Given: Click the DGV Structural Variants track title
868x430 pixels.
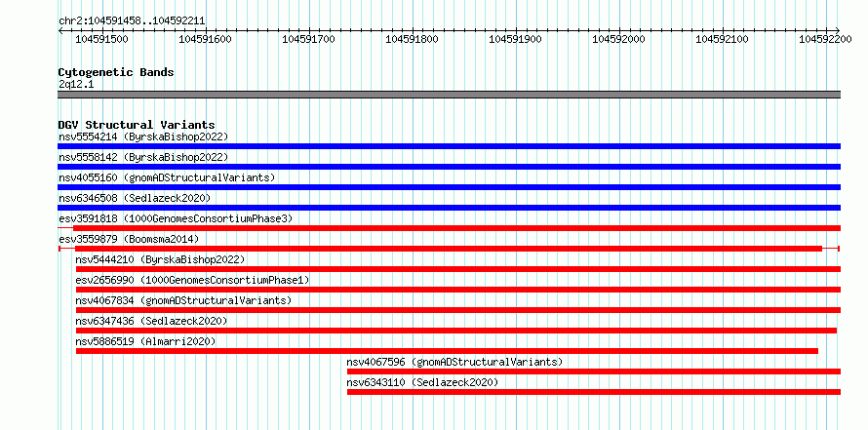Looking at the screenshot, I should click(x=137, y=125).
